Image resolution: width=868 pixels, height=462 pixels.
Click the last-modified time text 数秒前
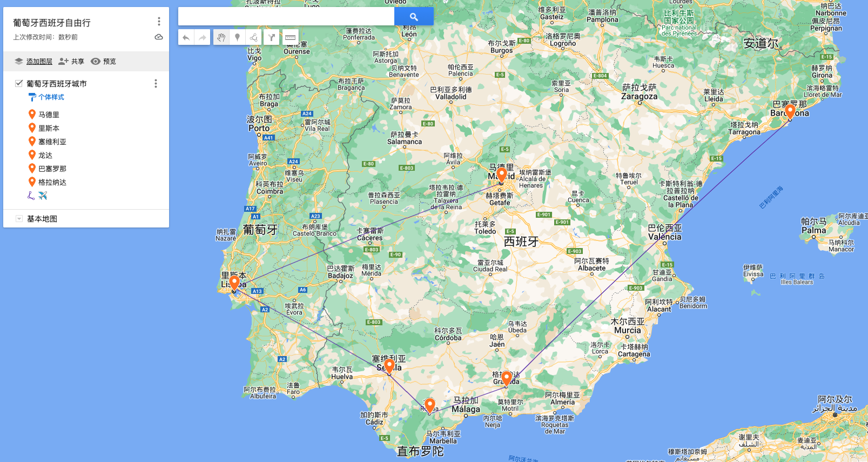pos(68,37)
